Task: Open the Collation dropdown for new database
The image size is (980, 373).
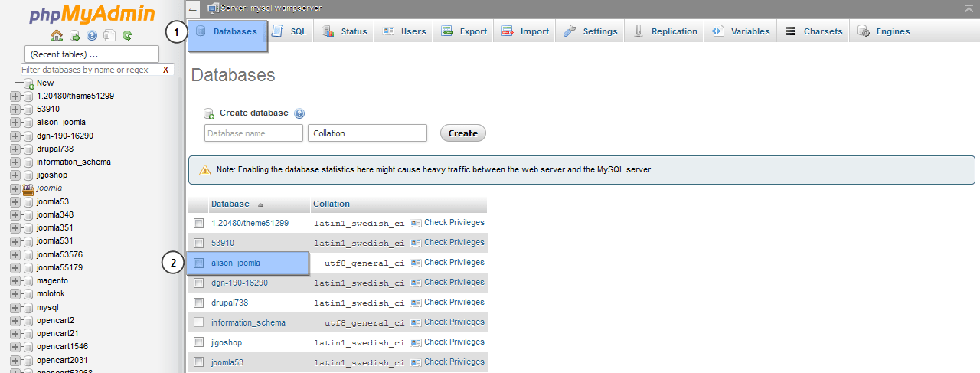Action: (367, 133)
